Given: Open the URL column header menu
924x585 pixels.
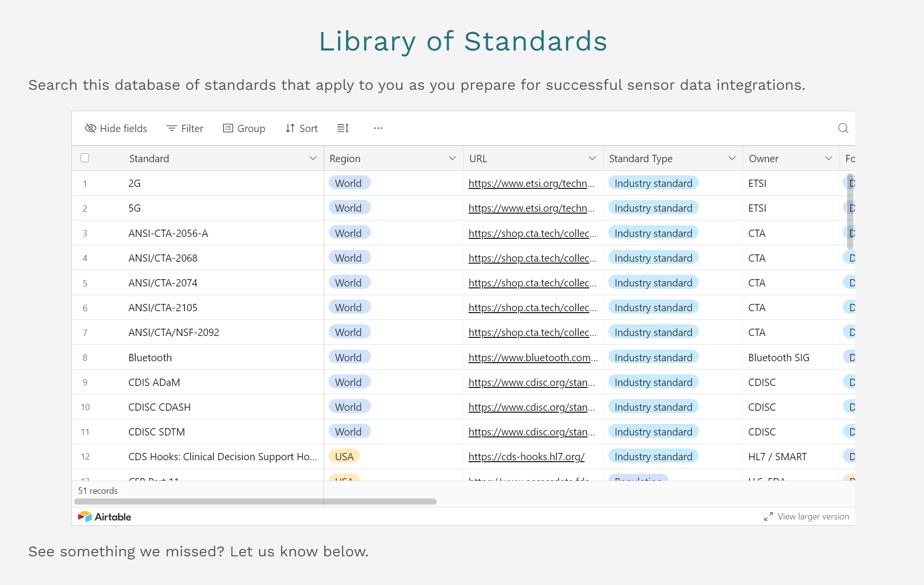Looking at the screenshot, I should [592, 158].
